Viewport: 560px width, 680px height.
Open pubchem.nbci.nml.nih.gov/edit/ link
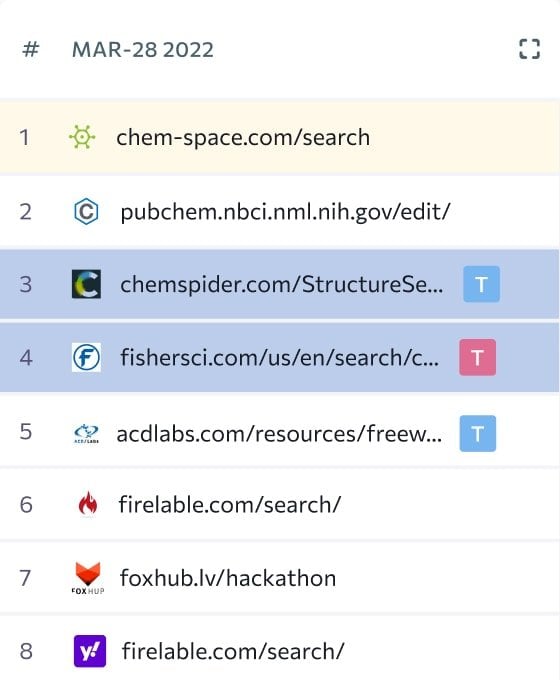pyautogui.click(x=285, y=212)
